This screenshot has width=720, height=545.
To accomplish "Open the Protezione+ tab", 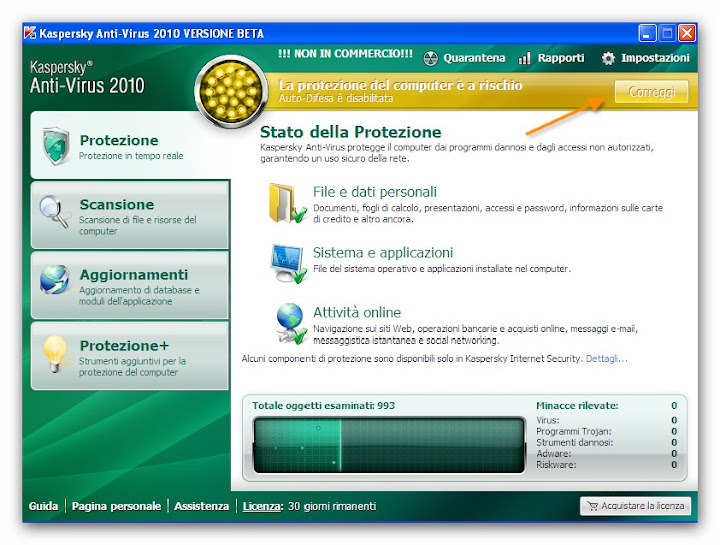I will 130,355.
